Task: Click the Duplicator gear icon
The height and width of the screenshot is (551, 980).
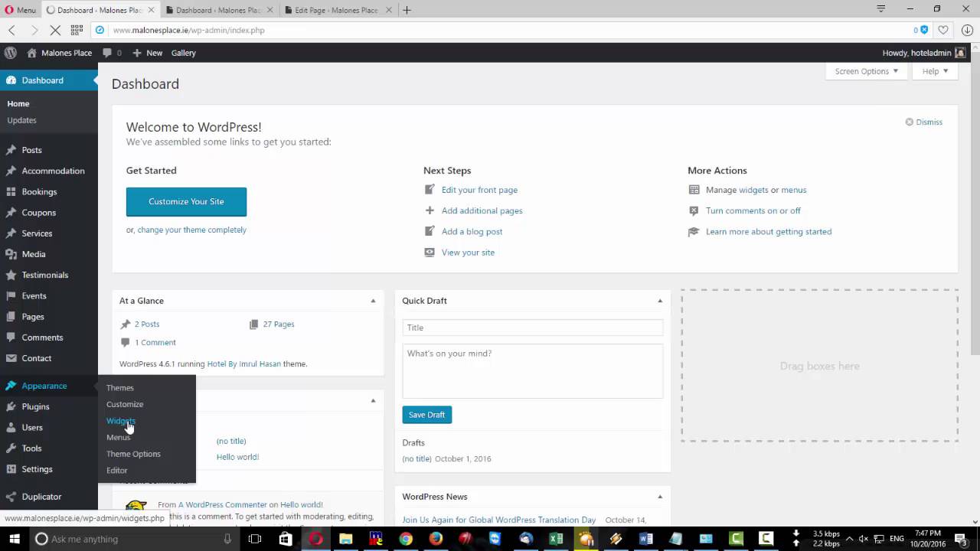Action: 11,497
